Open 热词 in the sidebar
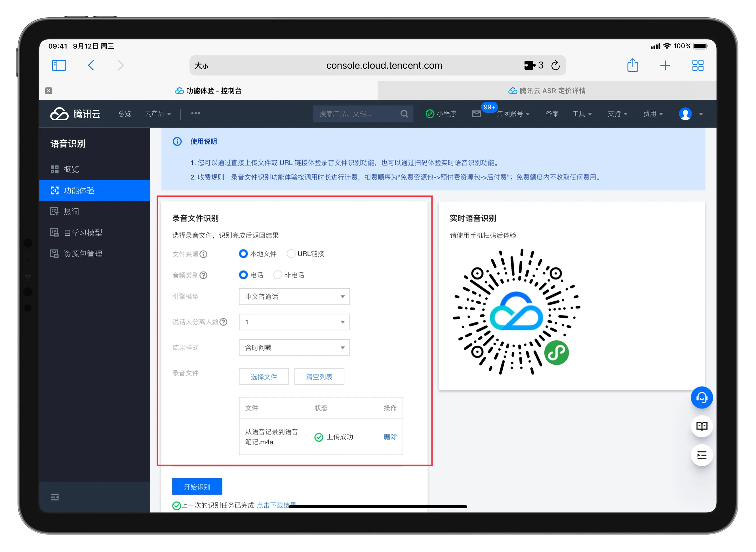Screen dimensions: 756x552 (94, 211)
